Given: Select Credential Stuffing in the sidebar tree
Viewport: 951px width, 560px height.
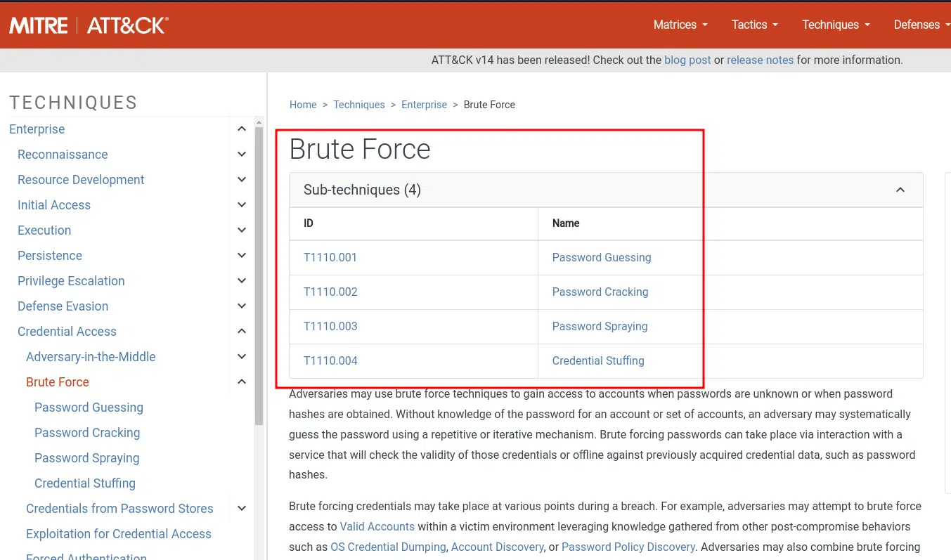Looking at the screenshot, I should (x=85, y=483).
